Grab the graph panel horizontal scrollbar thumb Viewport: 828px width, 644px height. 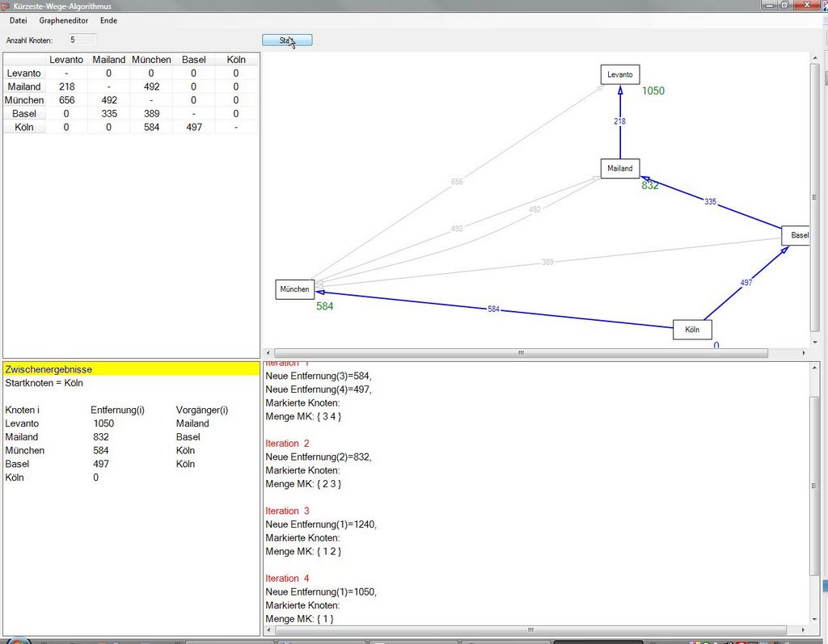point(521,353)
